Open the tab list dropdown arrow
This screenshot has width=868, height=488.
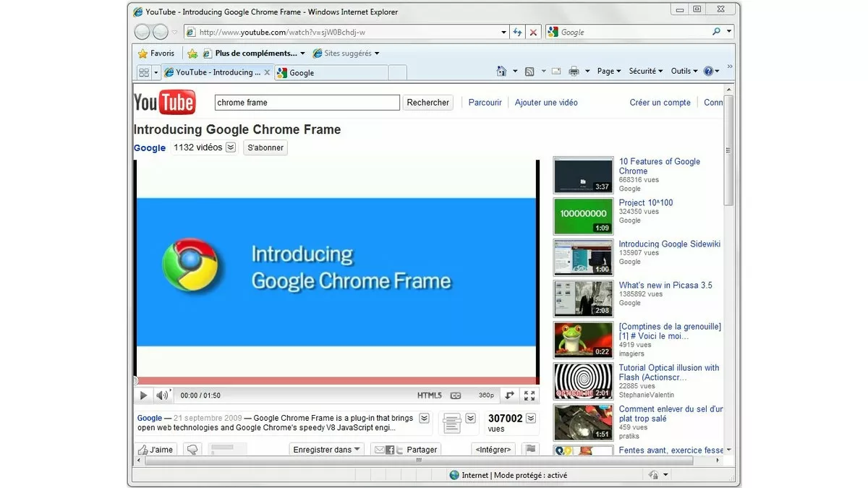click(156, 72)
